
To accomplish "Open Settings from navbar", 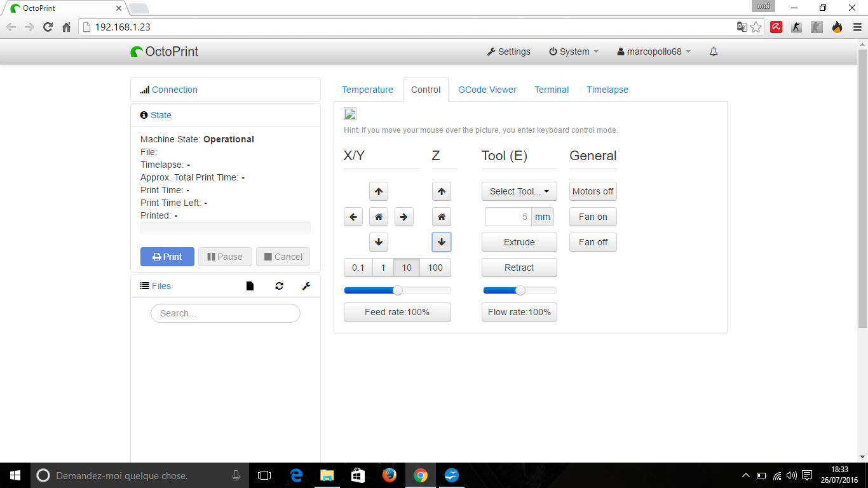I will click(508, 51).
